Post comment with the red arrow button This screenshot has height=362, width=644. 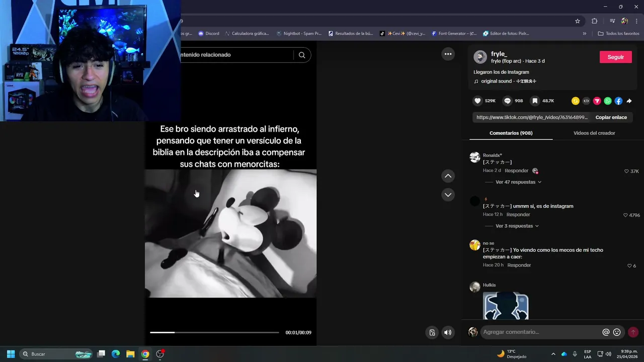(x=633, y=332)
